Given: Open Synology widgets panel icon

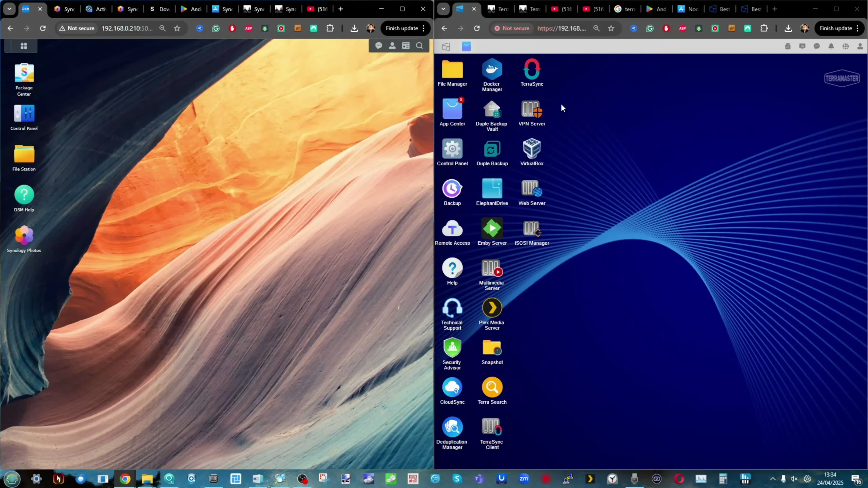Looking at the screenshot, I should click(406, 46).
